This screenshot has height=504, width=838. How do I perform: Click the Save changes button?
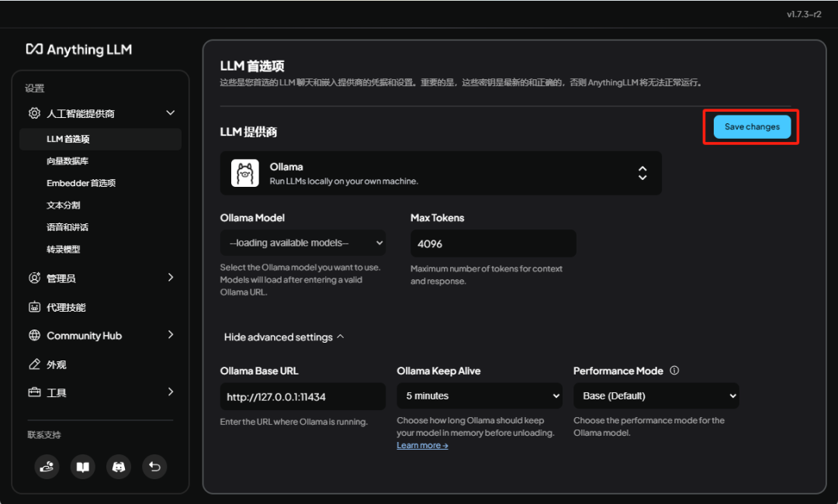coord(752,126)
